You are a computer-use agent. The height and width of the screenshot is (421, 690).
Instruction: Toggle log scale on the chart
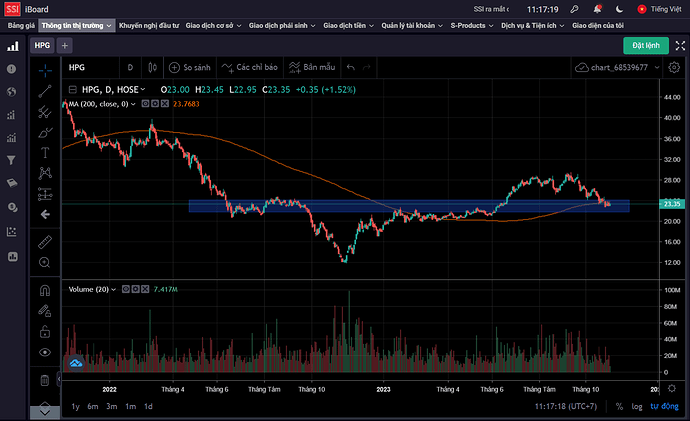point(635,406)
